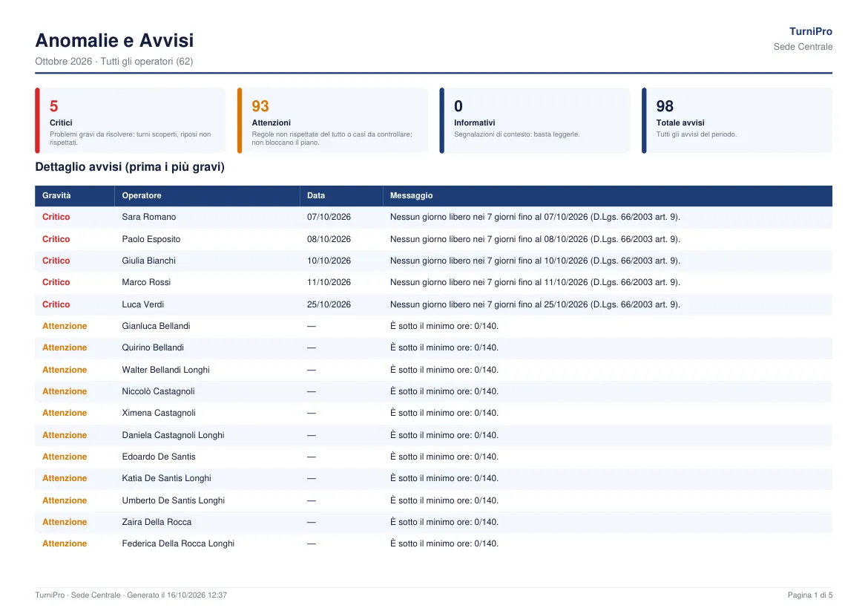Click the subtitle 'Ottobre 2026 · Tutti gli operatori (62)'

[x=114, y=62]
